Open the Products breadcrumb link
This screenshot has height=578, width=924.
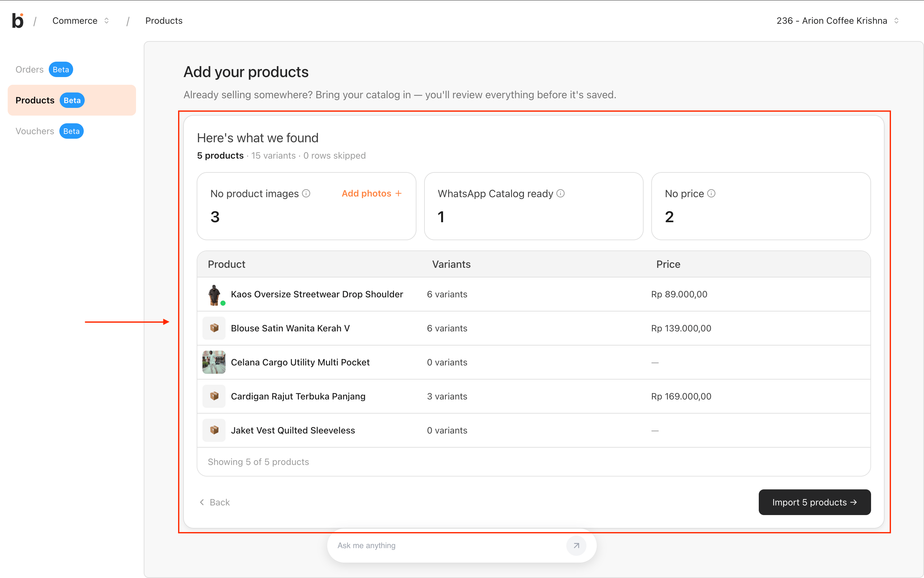(164, 21)
